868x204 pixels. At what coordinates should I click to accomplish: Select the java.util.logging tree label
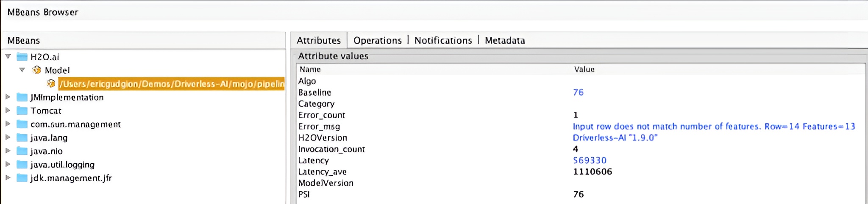pyautogui.click(x=62, y=165)
